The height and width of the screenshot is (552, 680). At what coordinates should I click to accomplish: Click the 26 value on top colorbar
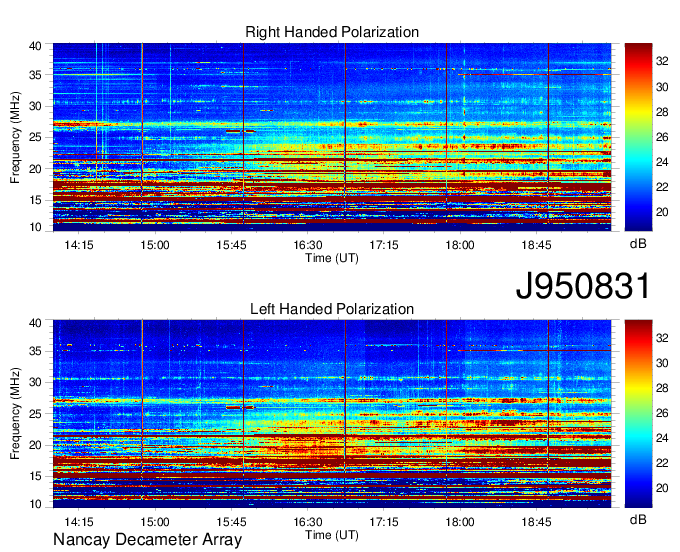click(x=662, y=137)
